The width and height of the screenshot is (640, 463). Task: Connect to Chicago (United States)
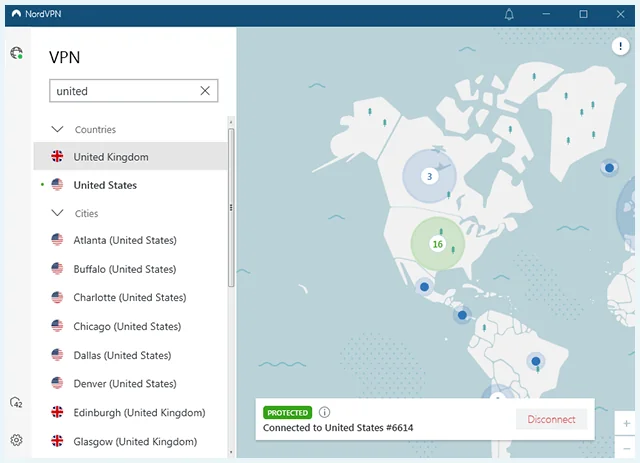(130, 326)
